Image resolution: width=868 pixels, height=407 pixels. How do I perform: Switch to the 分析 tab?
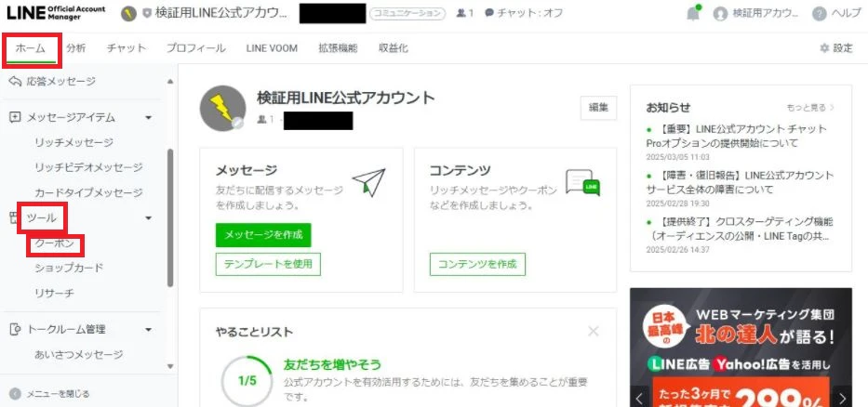[x=76, y=48]
